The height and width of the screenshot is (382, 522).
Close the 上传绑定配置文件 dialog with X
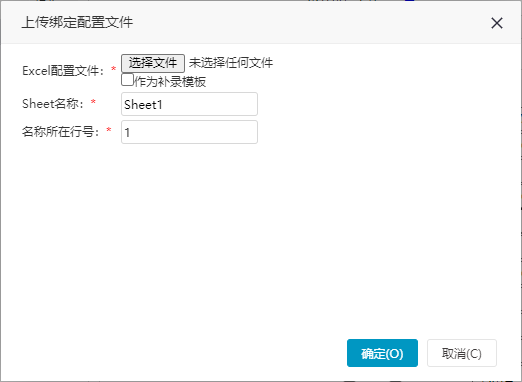497,23
